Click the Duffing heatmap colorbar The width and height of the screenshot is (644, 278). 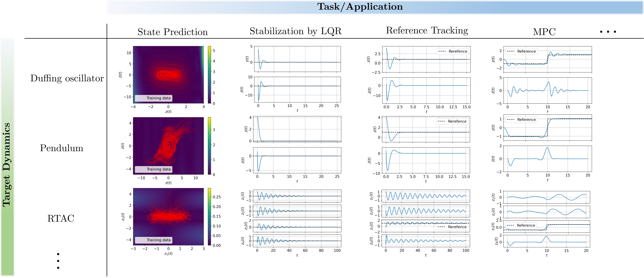209,75
